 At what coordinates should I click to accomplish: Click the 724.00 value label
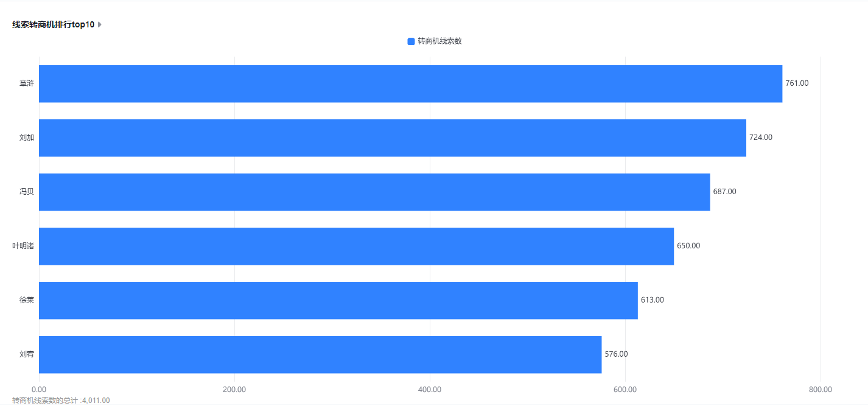[761, 138]
